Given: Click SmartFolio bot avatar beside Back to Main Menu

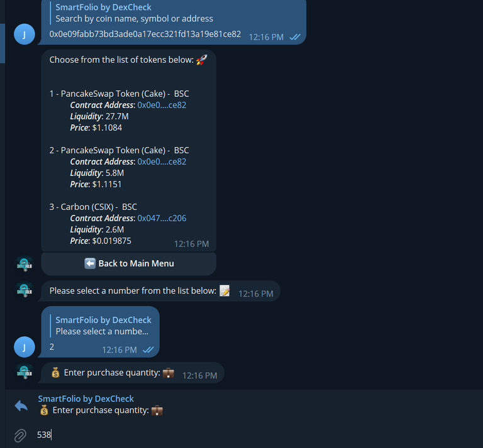Looking at the screenshot, I should click(25, 264).
